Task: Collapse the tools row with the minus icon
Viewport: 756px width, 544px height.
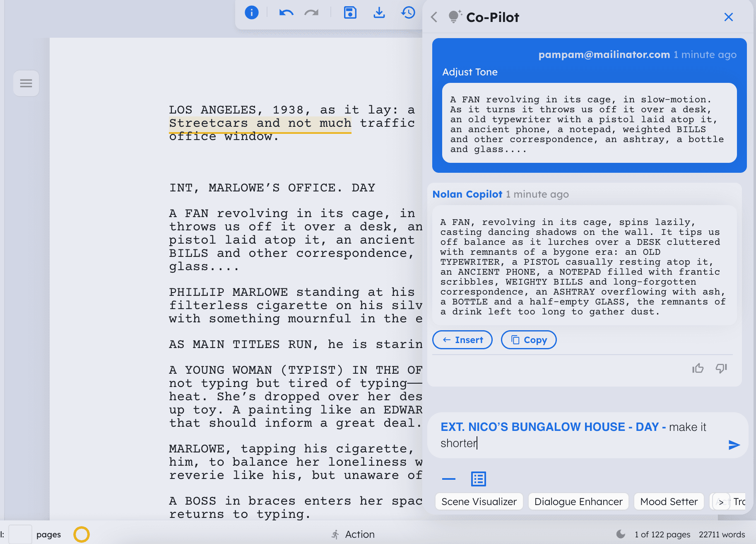Action: tap(449, 479)
